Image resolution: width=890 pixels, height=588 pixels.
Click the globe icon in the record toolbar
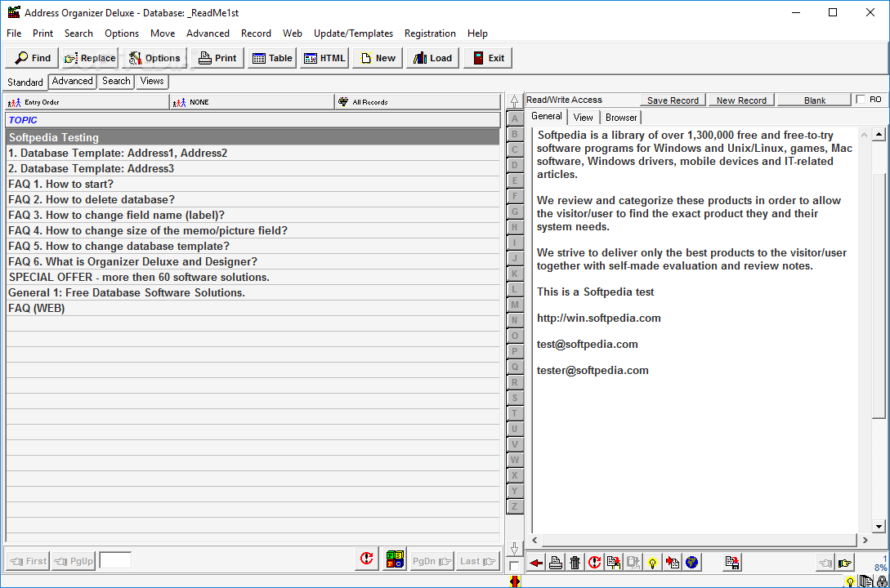click(x=691, y=563)
